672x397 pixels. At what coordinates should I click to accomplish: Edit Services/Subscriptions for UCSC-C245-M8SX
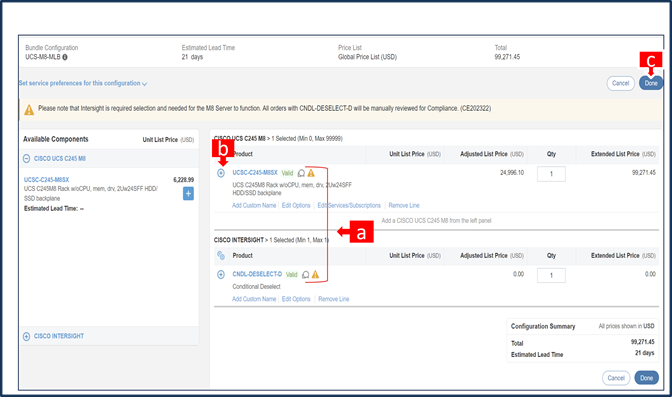(x=349, y=205)
